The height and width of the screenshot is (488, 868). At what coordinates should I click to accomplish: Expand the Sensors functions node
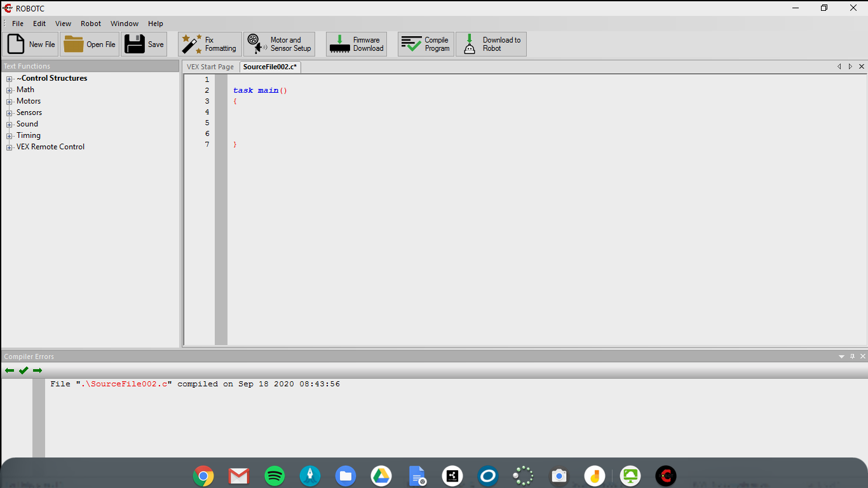[10, 113]
